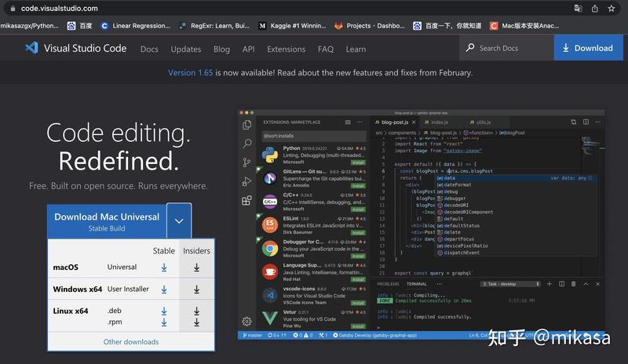Open the Docs navigation item
Screen dimensions: 628x364
tap(149, 49)
